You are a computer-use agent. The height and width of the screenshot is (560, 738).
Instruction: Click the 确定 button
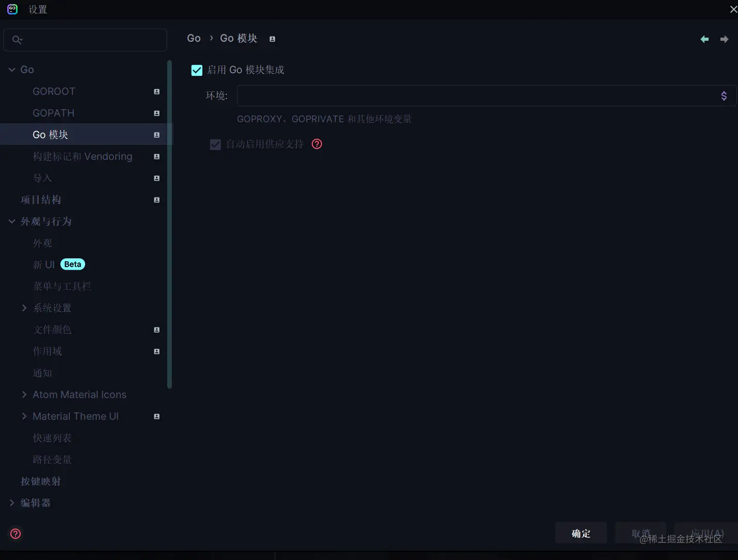point(581,533)
